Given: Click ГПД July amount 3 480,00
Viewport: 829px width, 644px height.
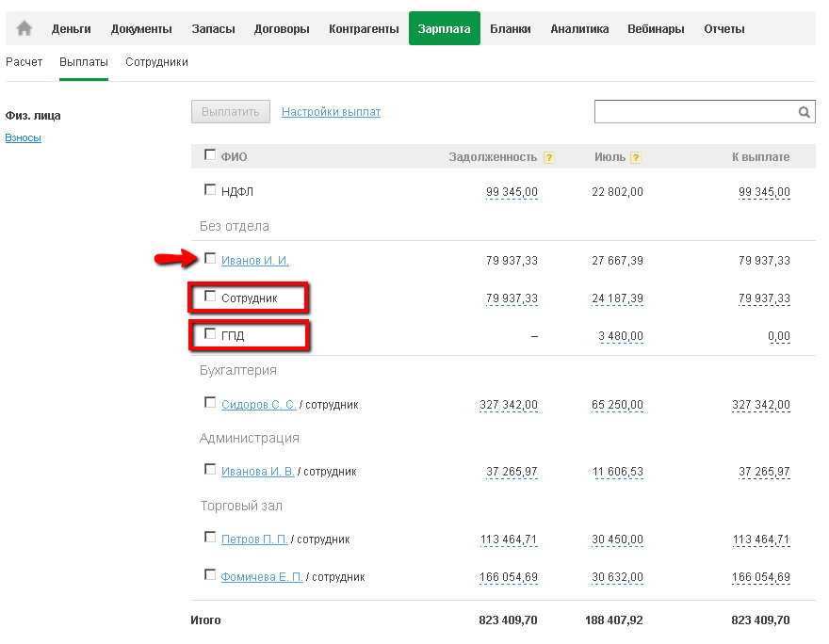Looking at the screenshot, I should (x=621, y=336).
